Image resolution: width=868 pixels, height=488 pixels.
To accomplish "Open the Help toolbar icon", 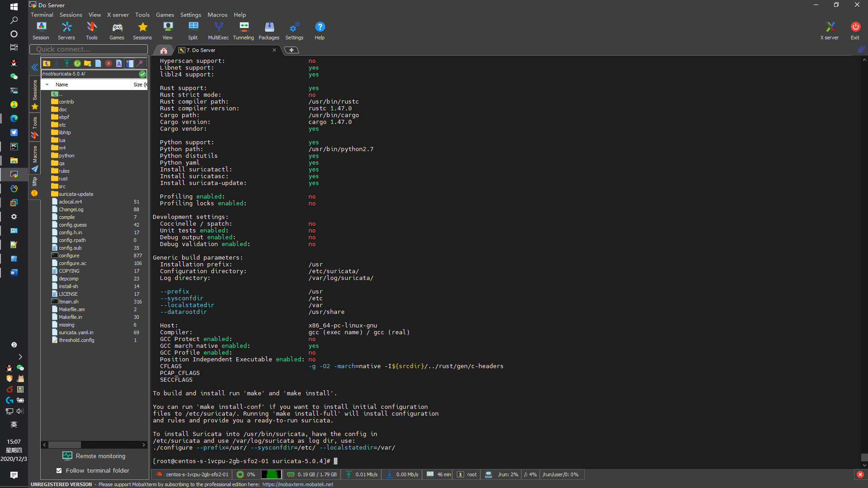I will [320, 31].
